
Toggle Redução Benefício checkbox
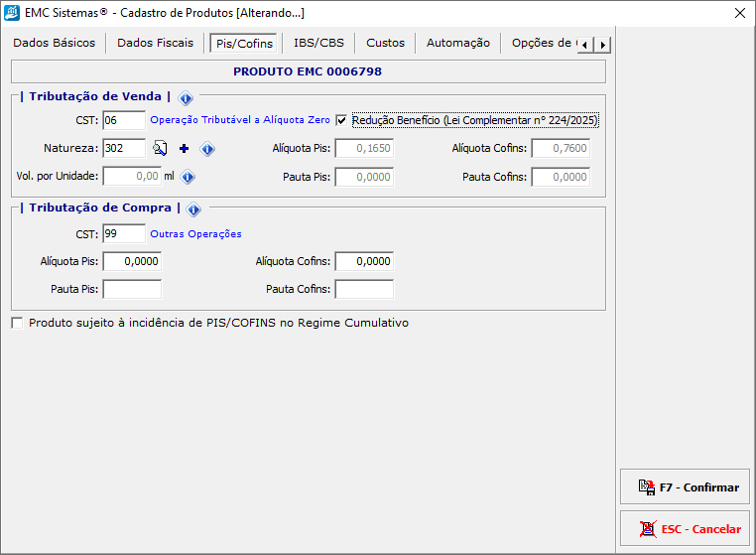(x=341, y=120)
